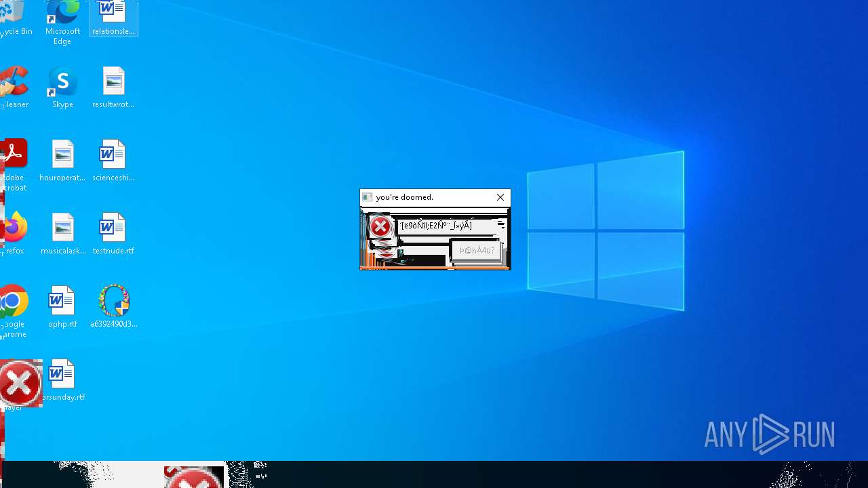Launch Google Chrome from the desktop shortcut
This screenshot has height=488, width=868.
pyautogui.click(x=14, y=312)
